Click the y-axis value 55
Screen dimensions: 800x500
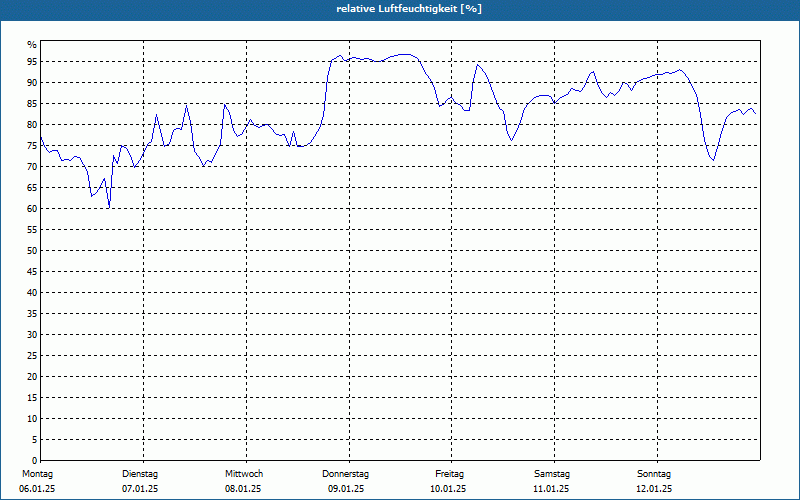pyautogui.click(x=32, y=230)
